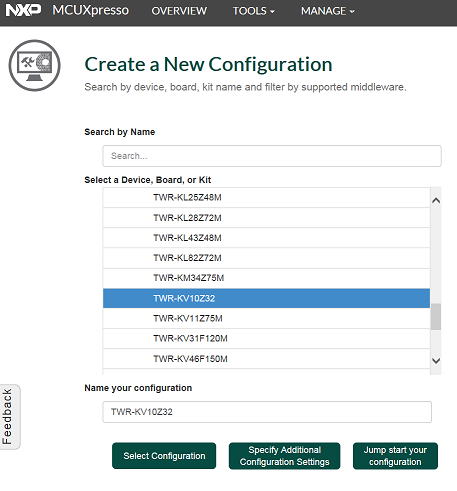This screenshot has width=457, height=491.
Task: Open the Feedback side tab
Action: (9, 417)
